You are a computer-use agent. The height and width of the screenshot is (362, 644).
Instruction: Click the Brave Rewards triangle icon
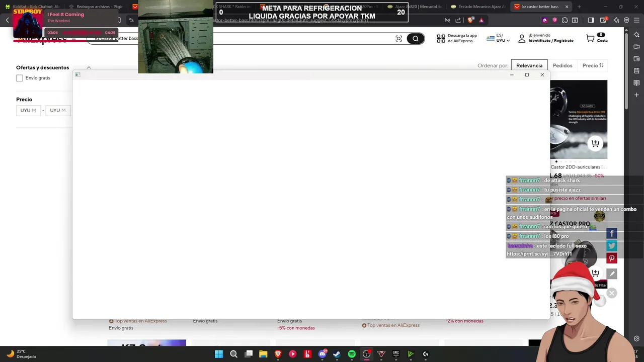[x=481, y=20]
